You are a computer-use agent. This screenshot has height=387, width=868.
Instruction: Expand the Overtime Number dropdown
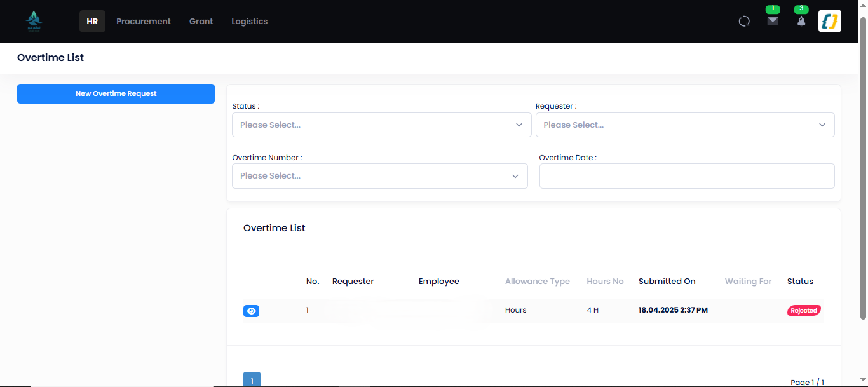(x=380, y=176)
